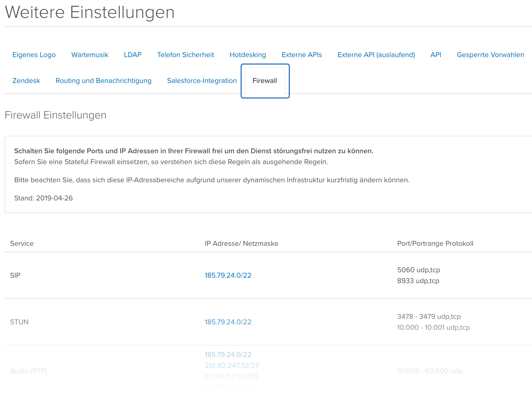532x393 pixels.
Task: Select Externe API (auslaufend) tab
Action: 376,55
